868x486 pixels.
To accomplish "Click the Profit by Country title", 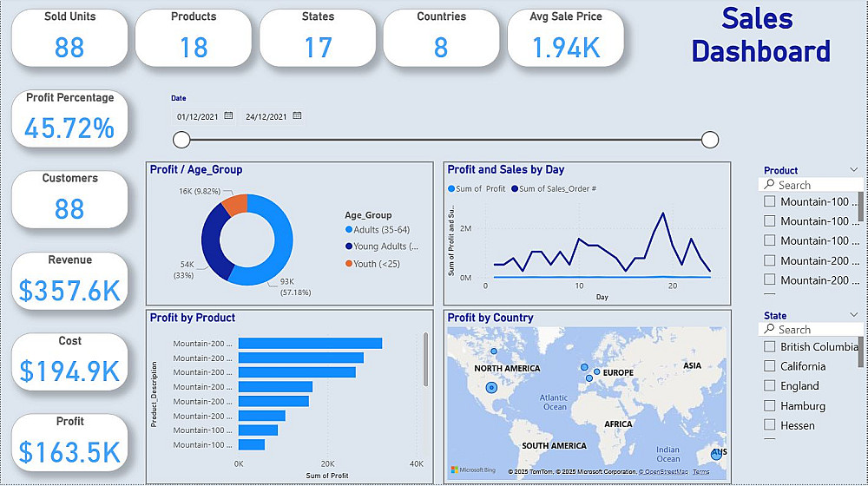I will pos(490,318).
